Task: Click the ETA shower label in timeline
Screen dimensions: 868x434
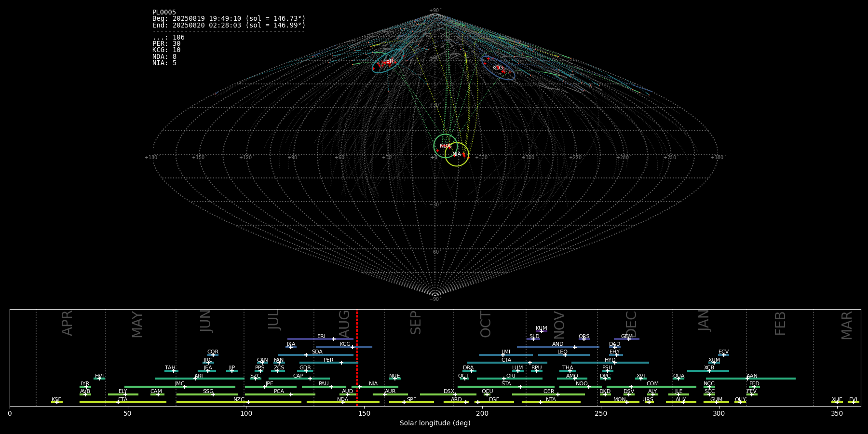Action: (123, 400)
